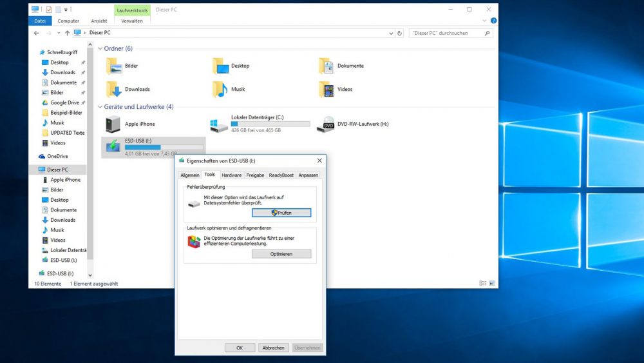Open the Downloads folder in Ordner section

(128, 89)
